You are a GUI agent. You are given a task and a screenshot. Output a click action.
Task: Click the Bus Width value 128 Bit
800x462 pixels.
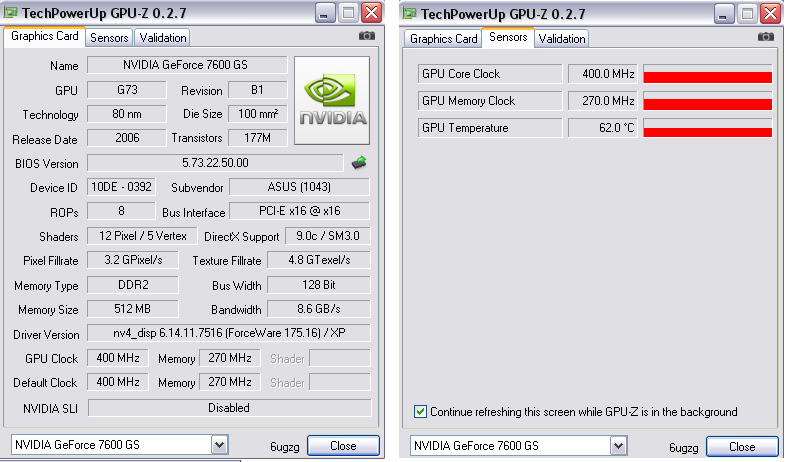point(319,285)
